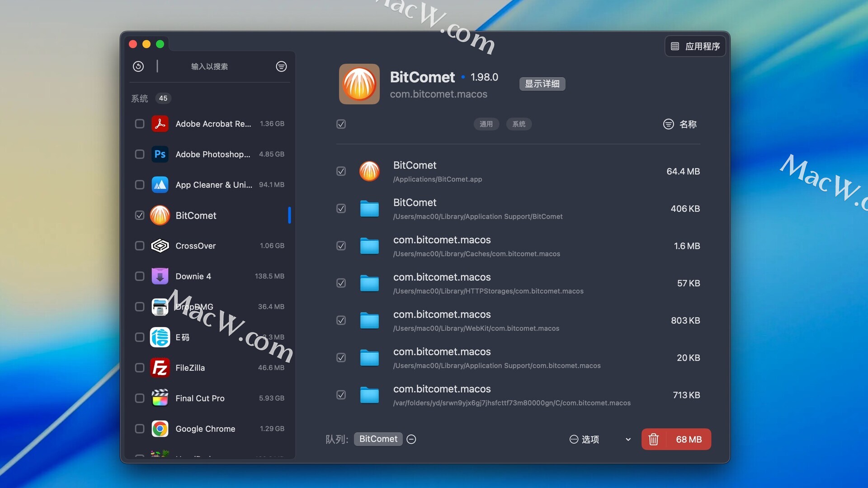868x488 pixels.
Task: Click the large BitComet header icon
Action: point(359,84)
